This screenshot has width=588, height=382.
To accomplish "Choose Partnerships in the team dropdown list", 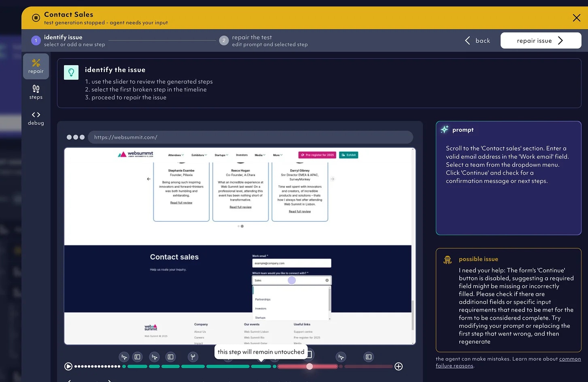I will [263, 299].
